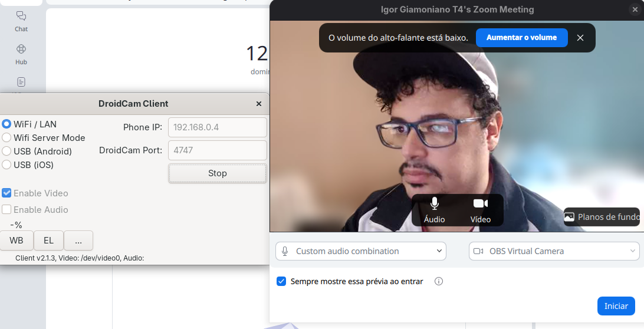Viewport: 644px width, 329px height.
Task: Click Aumentar o volume button
Action: tap(521, 37)
